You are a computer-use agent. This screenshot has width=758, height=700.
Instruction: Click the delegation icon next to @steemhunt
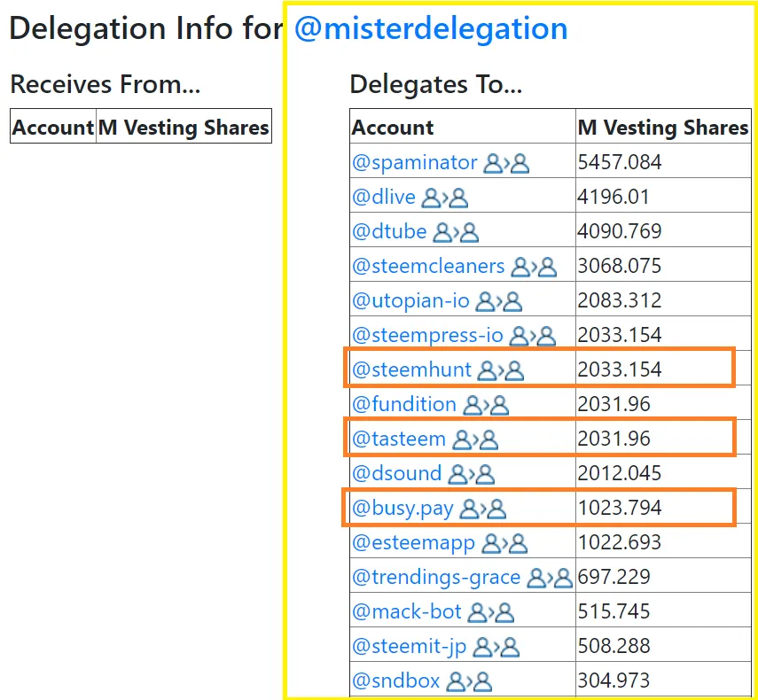pyautogui.click(x=501, y=370)
